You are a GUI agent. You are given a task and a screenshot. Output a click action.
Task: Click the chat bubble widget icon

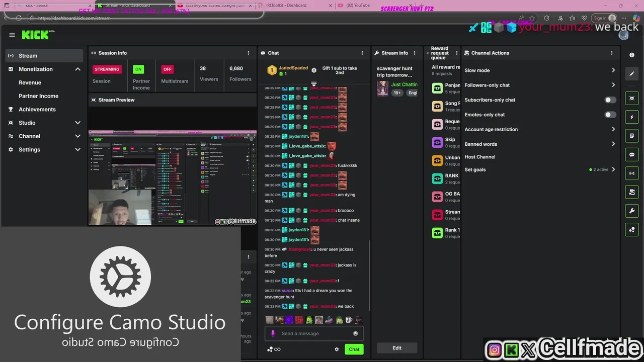(x=632, y=155)
